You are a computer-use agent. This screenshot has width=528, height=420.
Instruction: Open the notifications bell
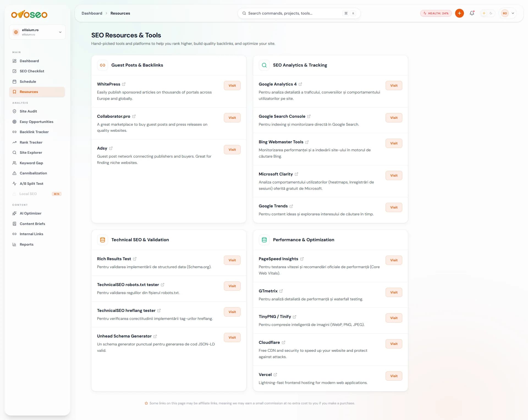click(x=472, y=13)
